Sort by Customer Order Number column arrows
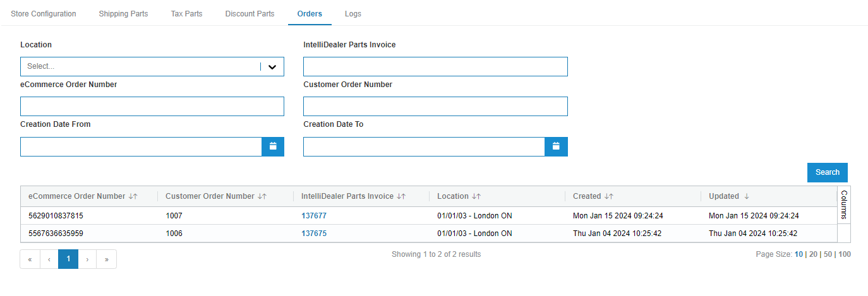Image resolution: width=868 pixels, height=296 pixels. pyautogui.click(x=262, y=196)
